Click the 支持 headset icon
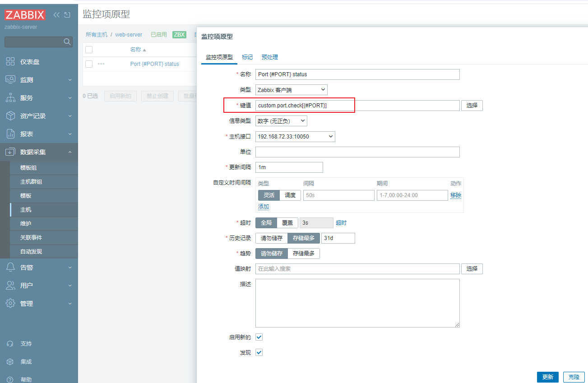 click(x=10, y=344)
